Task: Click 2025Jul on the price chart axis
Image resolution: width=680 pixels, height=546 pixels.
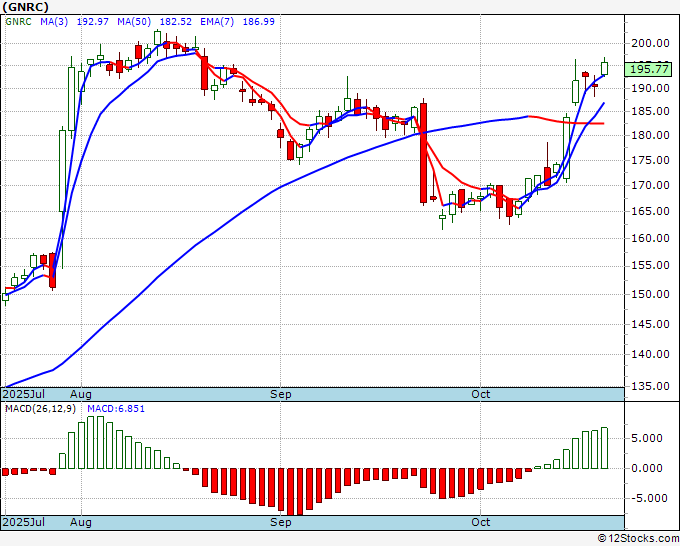Action: point(23,394)
